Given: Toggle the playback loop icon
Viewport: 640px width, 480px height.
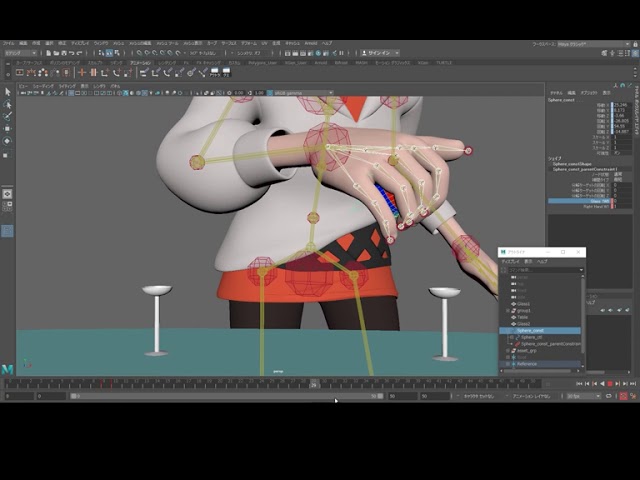Looking at the screenshot, I should (x=609, y=396).
